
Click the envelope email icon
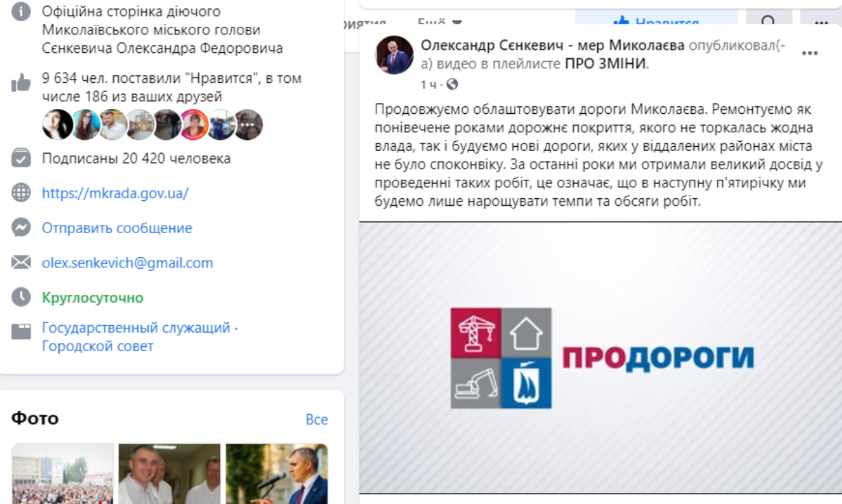coord(21,263)
